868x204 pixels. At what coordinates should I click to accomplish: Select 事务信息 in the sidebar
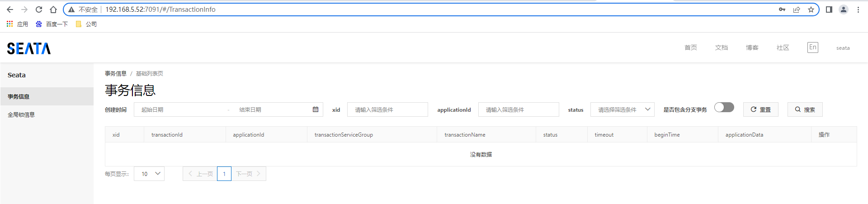pyautogui.click(x=47, y=96)
